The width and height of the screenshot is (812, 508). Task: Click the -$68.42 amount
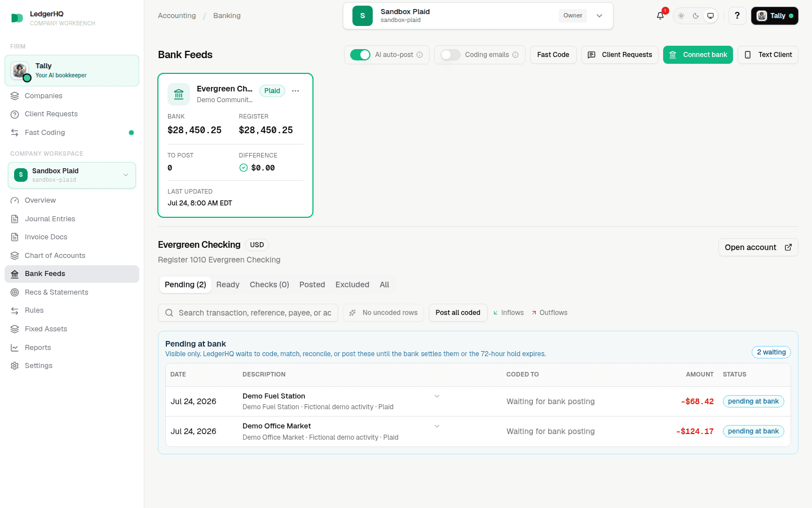[697, 401]
